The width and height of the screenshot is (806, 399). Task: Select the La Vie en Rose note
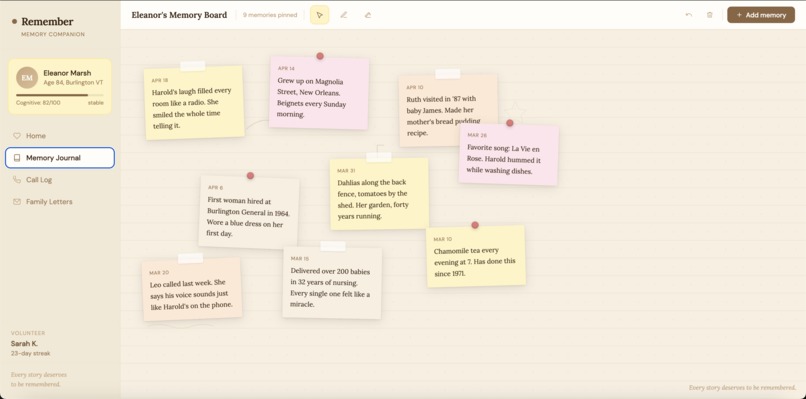click(x=508, y=154)
